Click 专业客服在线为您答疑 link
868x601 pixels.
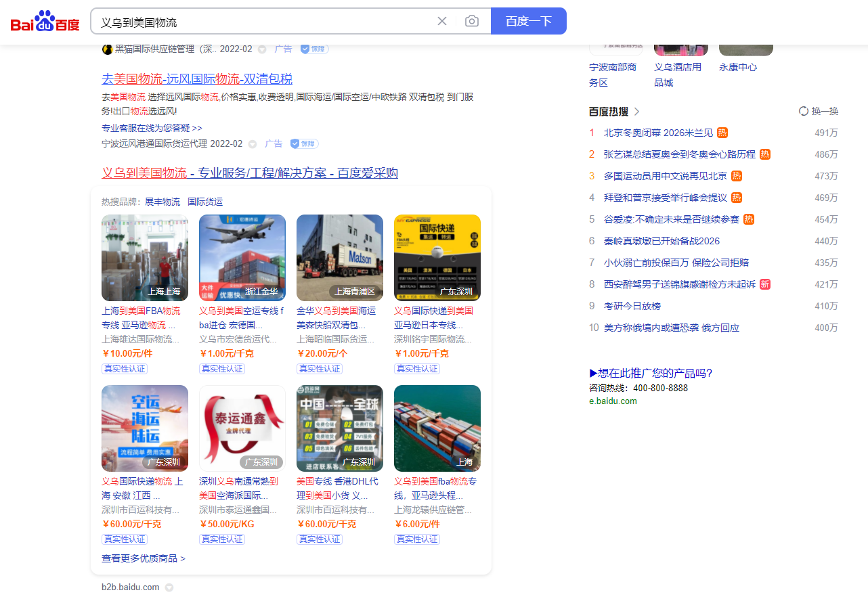coord(152,128)
